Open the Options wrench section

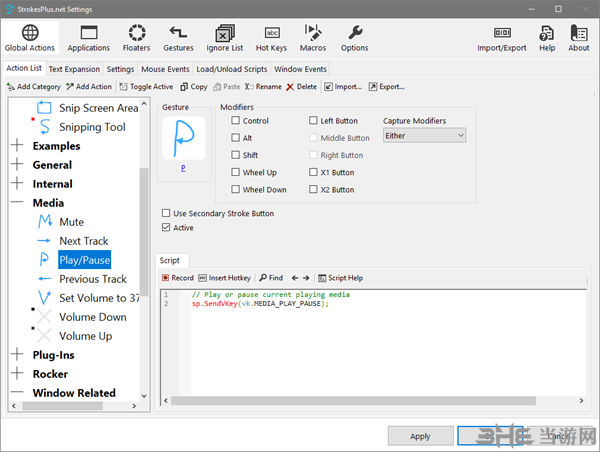tap(355, 38)
